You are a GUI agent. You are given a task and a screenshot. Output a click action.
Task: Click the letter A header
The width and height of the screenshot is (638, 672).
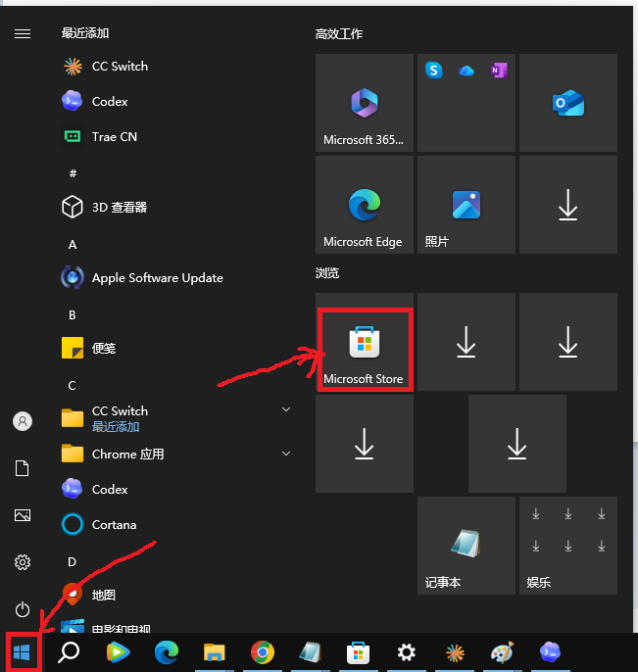pyautogui.click(x=73, y=245)
